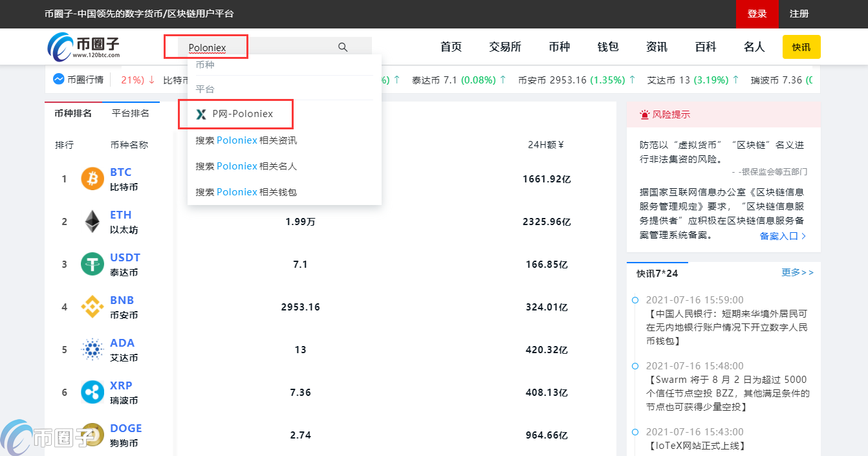Open the DOGE coin link
Image resolution: width=868 pixels, height=456 pixels.
click(x=126, y=428)
